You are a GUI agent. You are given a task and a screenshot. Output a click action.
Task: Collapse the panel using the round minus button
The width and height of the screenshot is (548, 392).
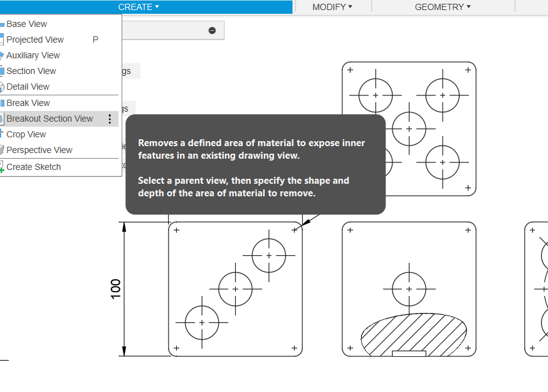tap(212, 31)
